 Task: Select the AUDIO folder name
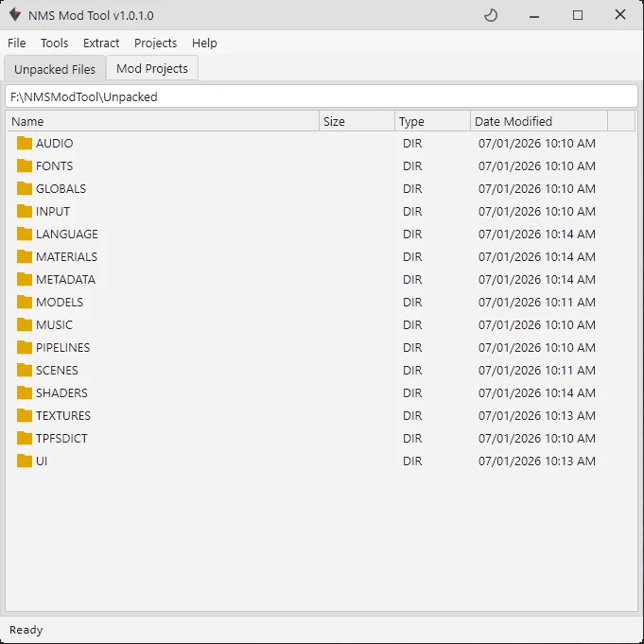coord(54,143)
